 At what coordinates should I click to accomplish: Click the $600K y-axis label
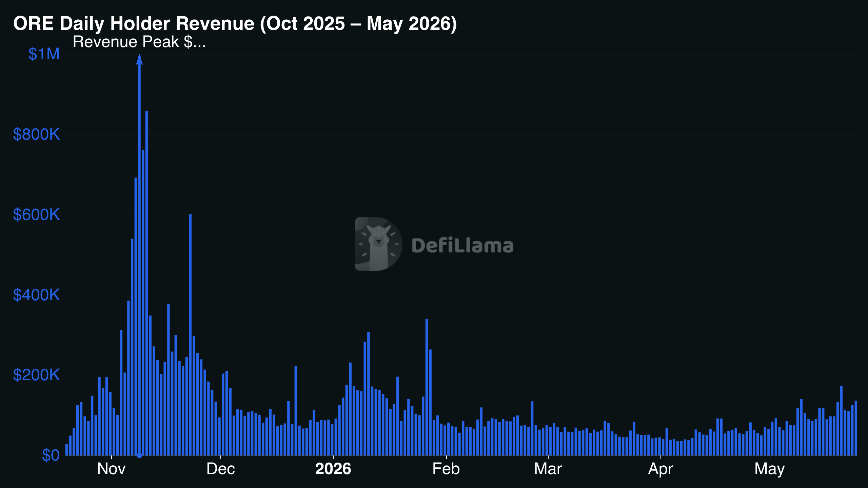36,215
